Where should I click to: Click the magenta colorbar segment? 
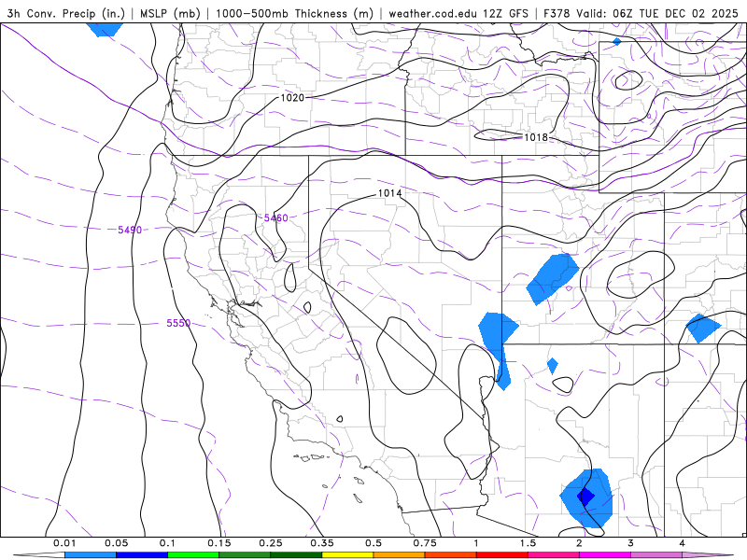point(605,555)
